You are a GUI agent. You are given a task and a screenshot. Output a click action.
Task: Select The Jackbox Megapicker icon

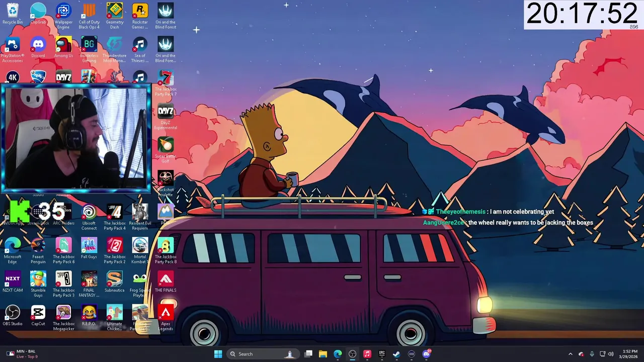point(63,318)
